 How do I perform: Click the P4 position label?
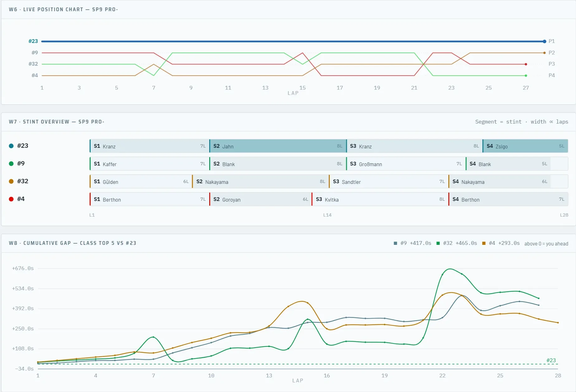(x=551, y=76)
